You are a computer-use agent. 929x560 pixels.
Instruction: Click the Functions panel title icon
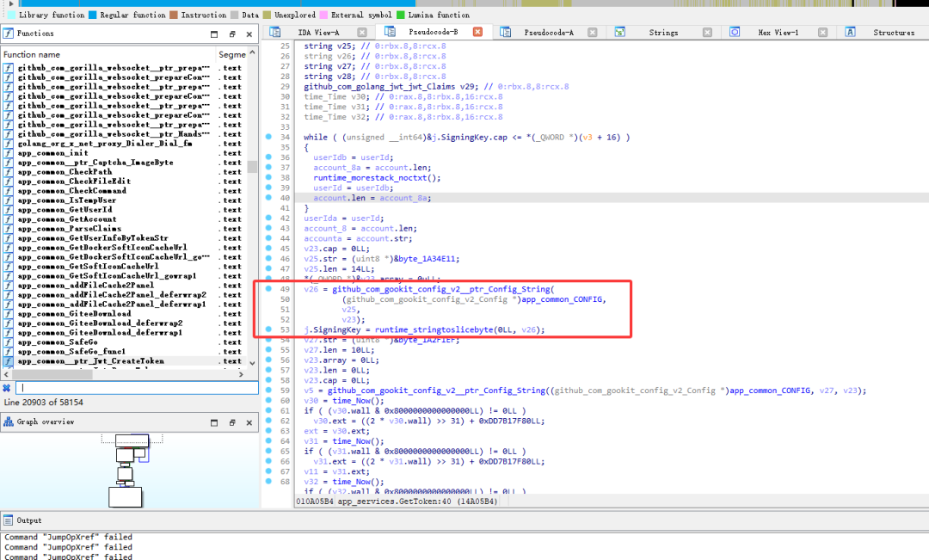click(x=9, y=34)
